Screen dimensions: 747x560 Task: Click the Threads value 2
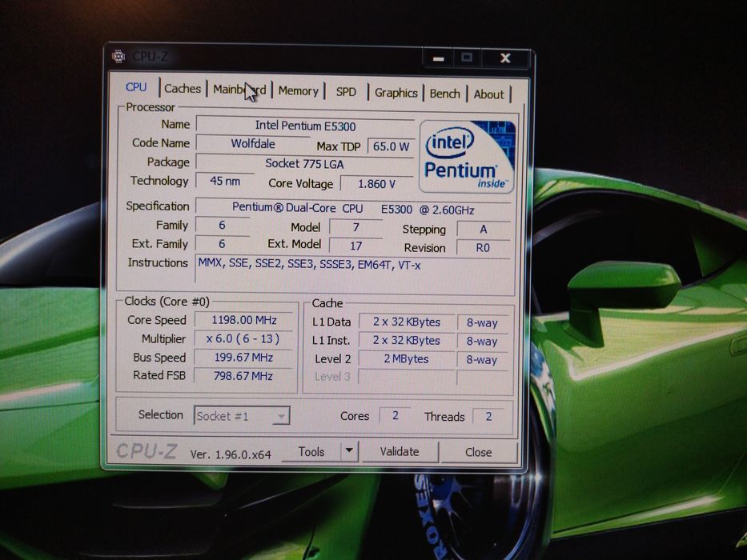[488, 417]
